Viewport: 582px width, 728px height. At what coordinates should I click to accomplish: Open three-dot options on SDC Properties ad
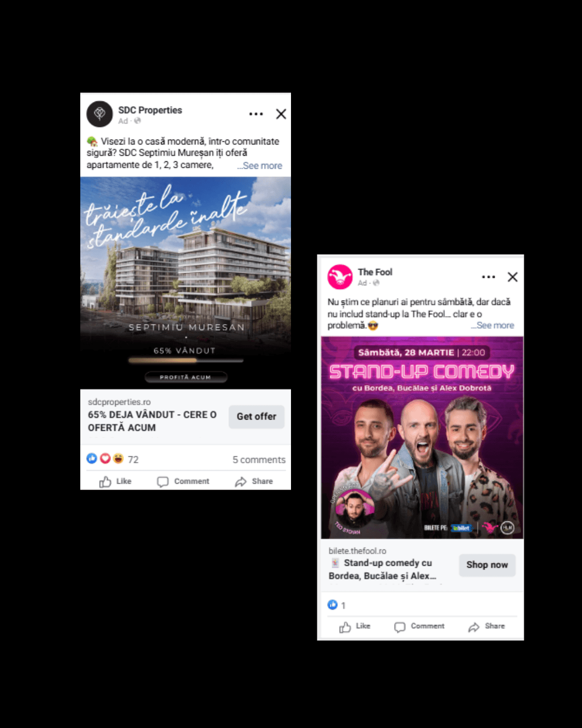coord(256,114)
